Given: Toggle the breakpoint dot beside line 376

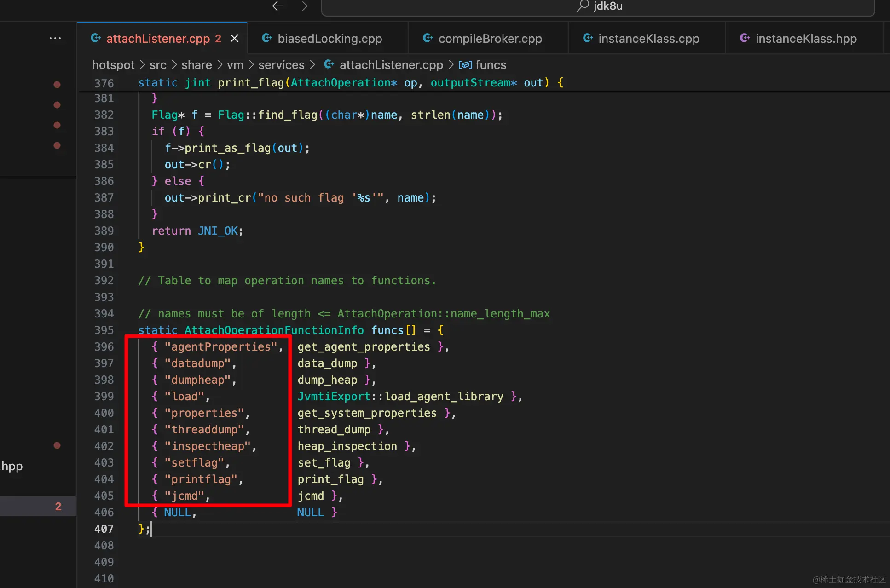Looking at the screenshot, I should (57, 85).
